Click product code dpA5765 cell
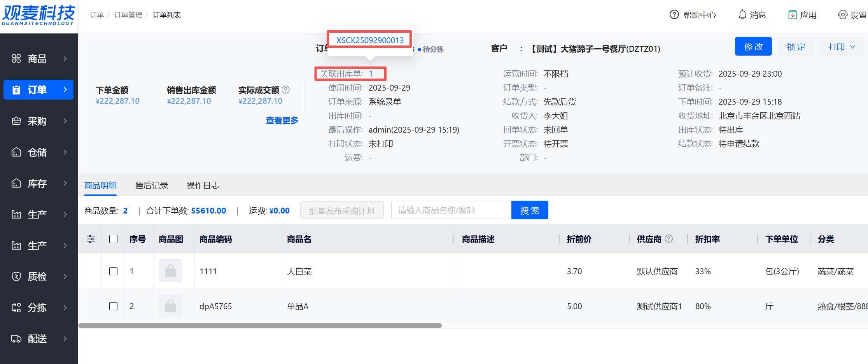This screenshot has height=364, width=868. tap(216, 306)
